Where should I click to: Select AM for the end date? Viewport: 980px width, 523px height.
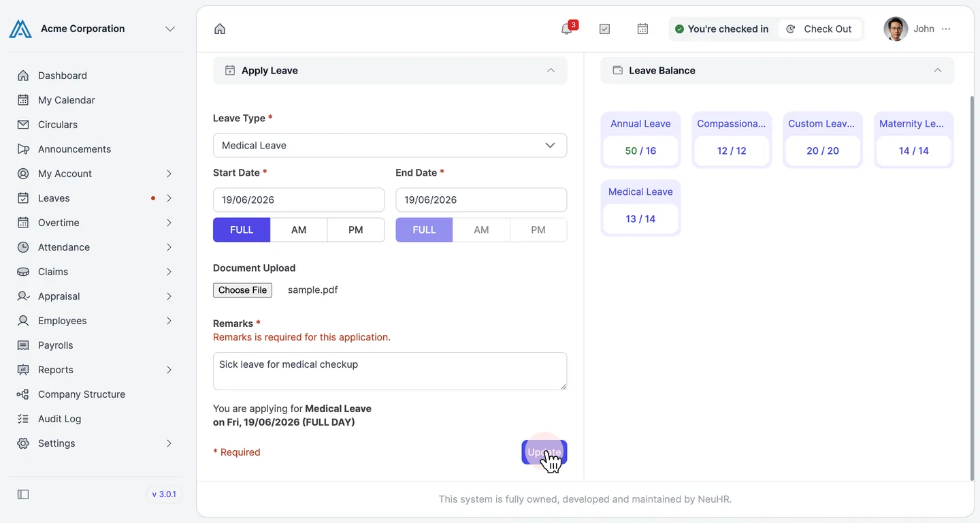[x=481, y=229]
